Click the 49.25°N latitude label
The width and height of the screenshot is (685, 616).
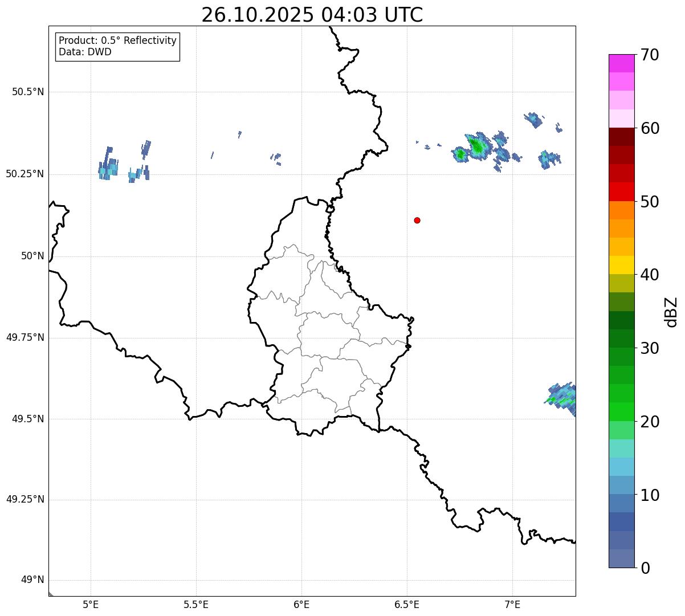(x=25, y=499)
